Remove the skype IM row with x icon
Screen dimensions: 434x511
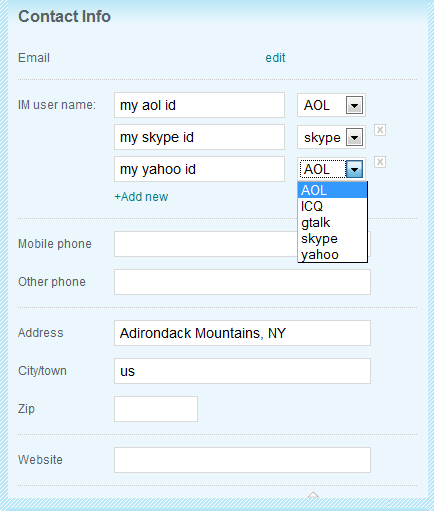click(x=380, y=130)
